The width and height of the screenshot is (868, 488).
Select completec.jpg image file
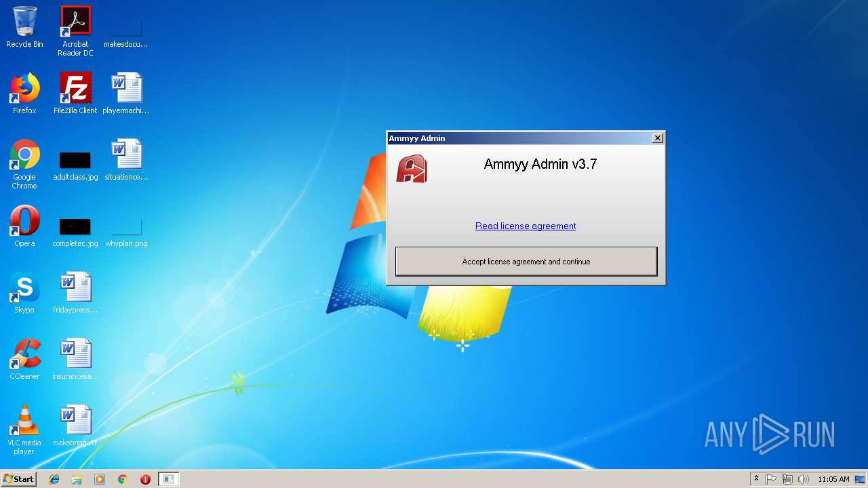pos(75,232)
